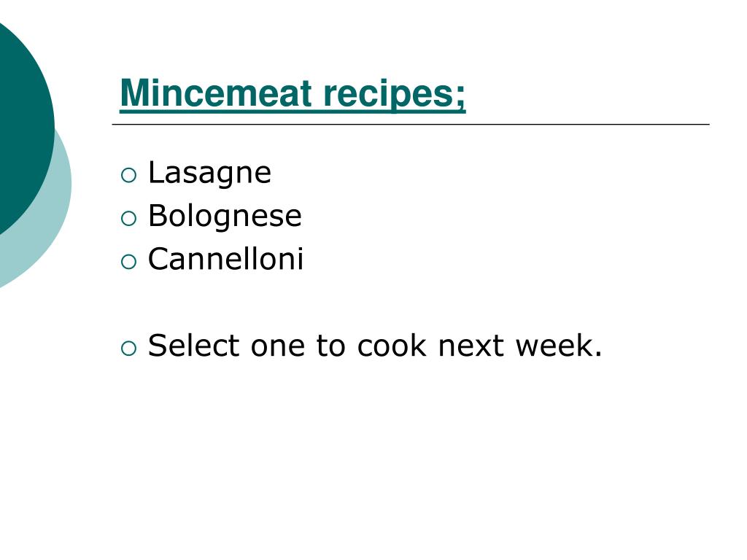Image resolution: width=747 pixels, height=560 pixels.
Task: Click the underline beneath 'Mincemeat recipes;'
Action: [x=293, y=112]
